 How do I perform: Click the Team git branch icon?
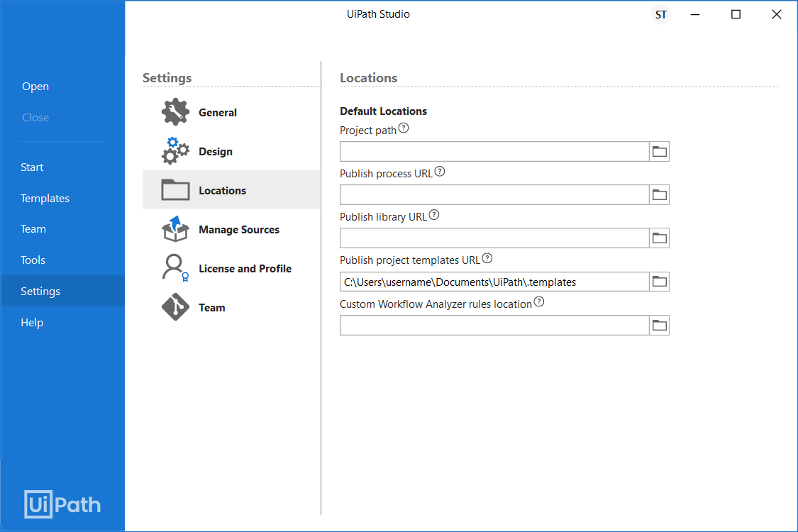(176, 307)
